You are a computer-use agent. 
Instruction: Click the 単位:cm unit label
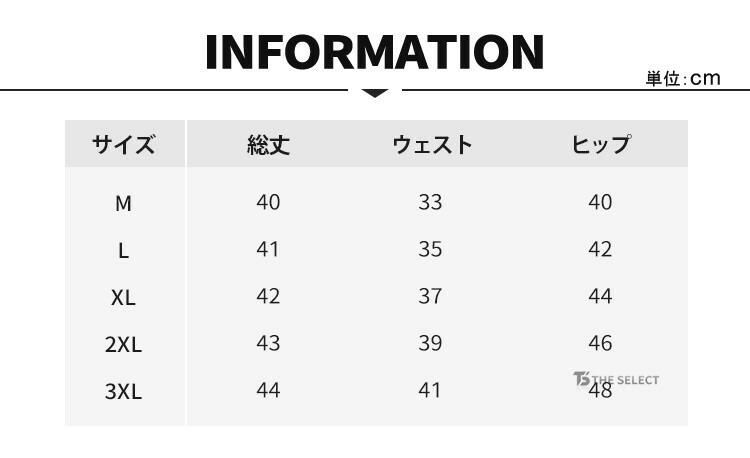point(683,78)
